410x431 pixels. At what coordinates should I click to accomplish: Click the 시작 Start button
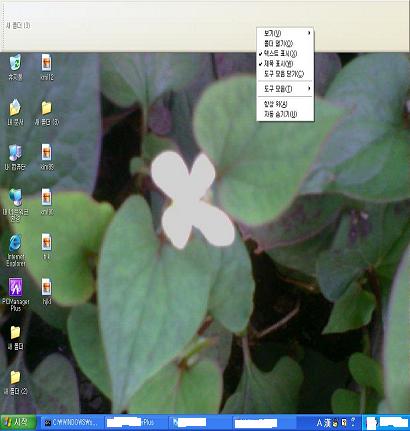[18, 423]
